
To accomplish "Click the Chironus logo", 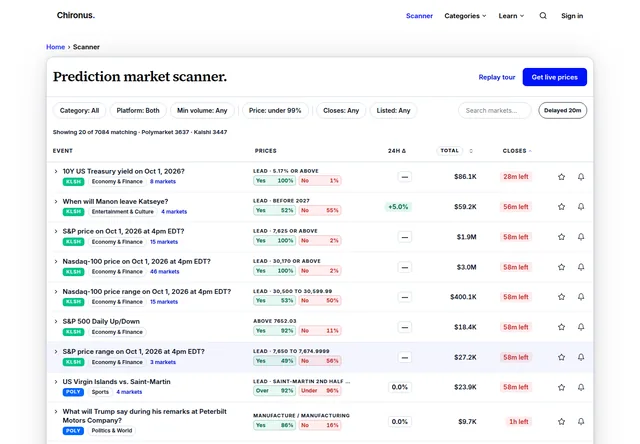I will (x=76, y=16).
